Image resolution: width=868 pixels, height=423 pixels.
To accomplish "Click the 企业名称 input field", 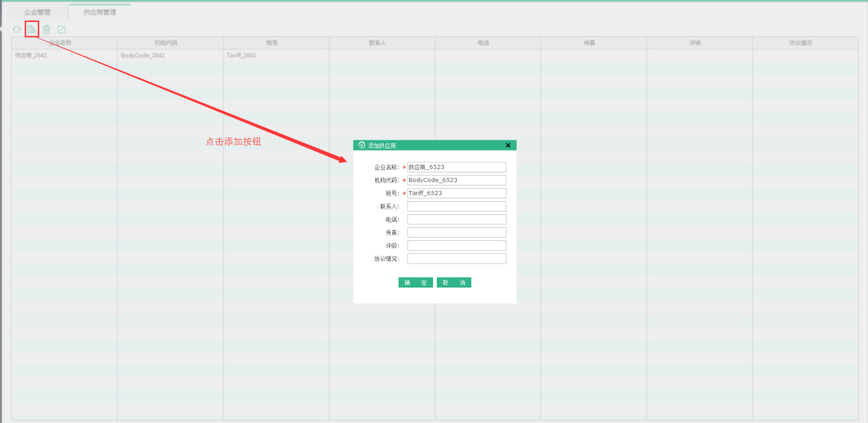I will point(456,167).
